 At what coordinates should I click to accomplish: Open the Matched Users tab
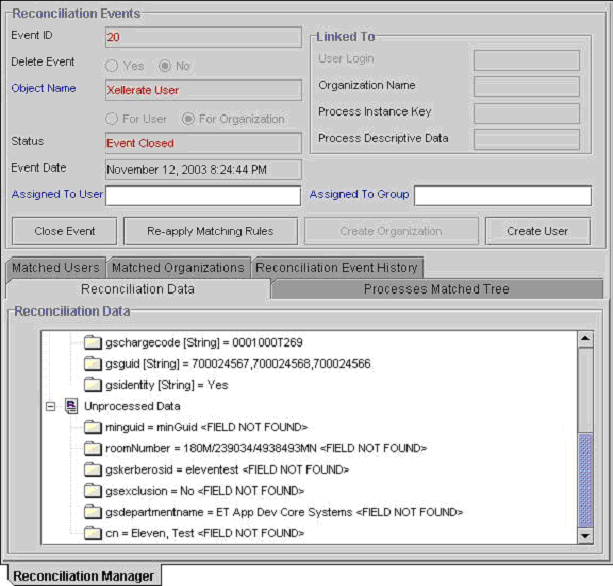click(x=56, y=268)
